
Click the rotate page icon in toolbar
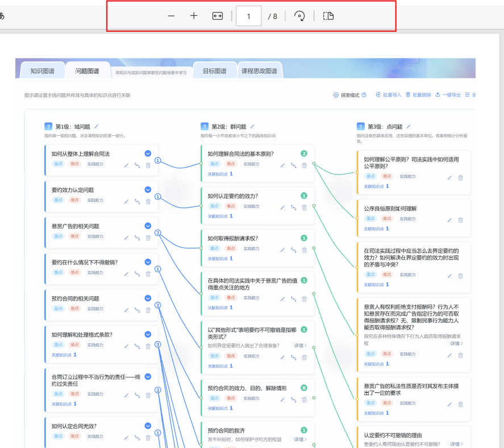299,16
